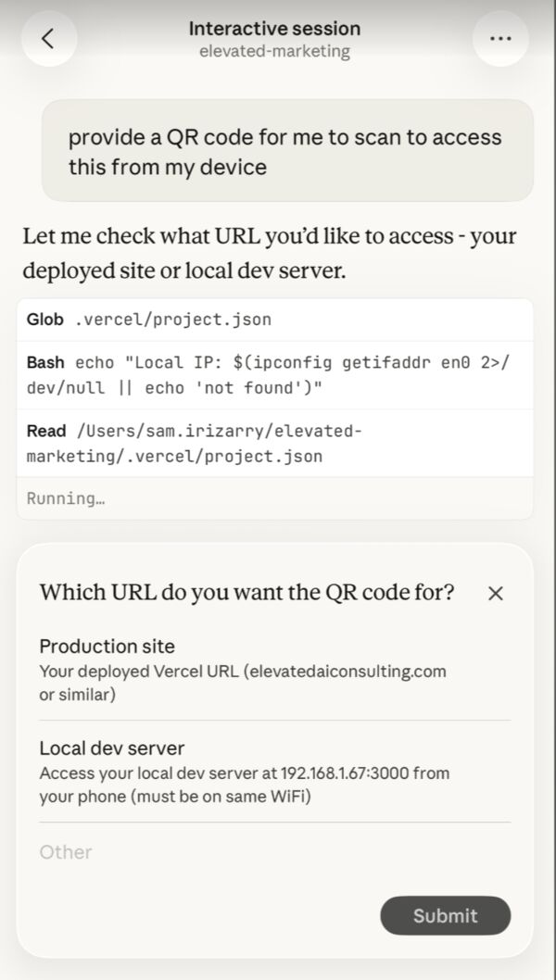Expand the Glob .vercel/project.json tool call

274,320
